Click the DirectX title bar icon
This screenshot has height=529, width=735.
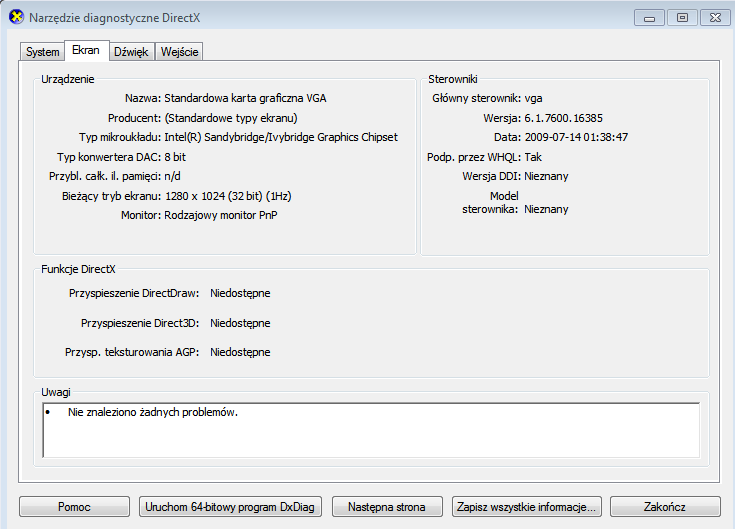pos(16,17)
